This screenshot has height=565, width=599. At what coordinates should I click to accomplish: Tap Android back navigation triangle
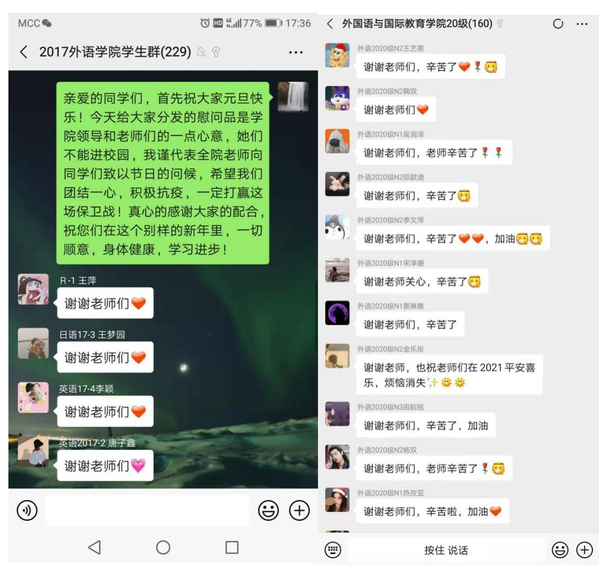click(94, 547)
